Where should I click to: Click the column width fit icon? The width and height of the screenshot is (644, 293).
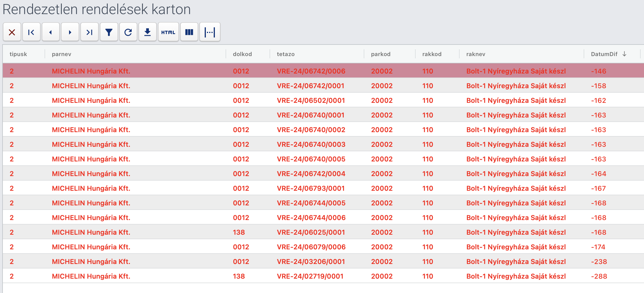tap(210, 32)
